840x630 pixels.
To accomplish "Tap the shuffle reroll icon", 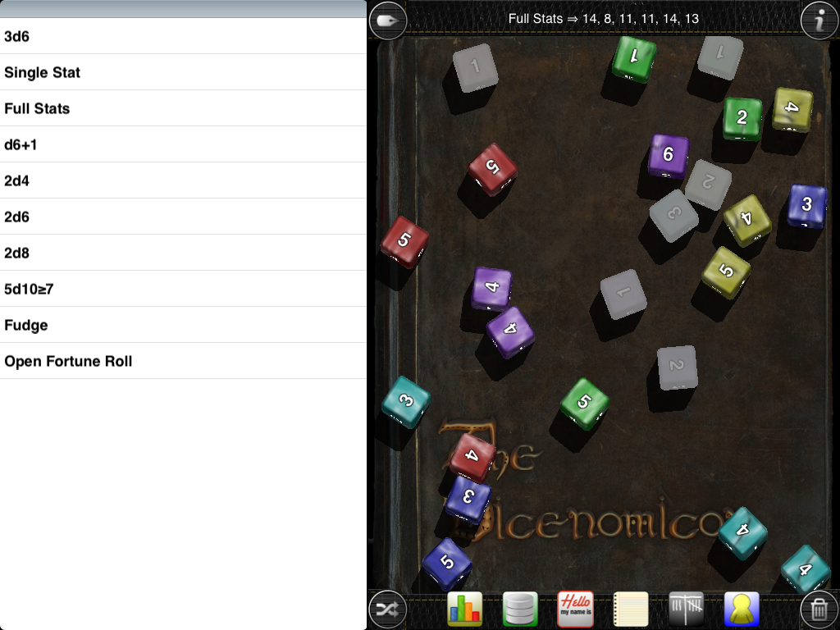I will pyautogui.click(x=387, y=609).
